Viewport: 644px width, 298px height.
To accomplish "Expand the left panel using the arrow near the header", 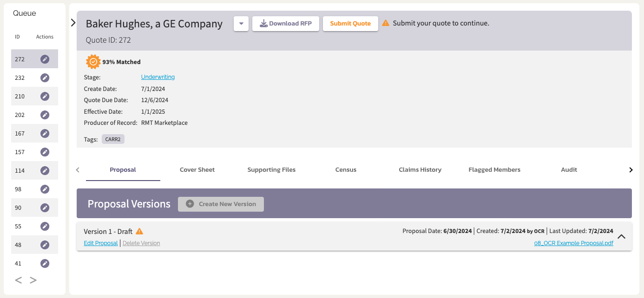I will (73, 21).
